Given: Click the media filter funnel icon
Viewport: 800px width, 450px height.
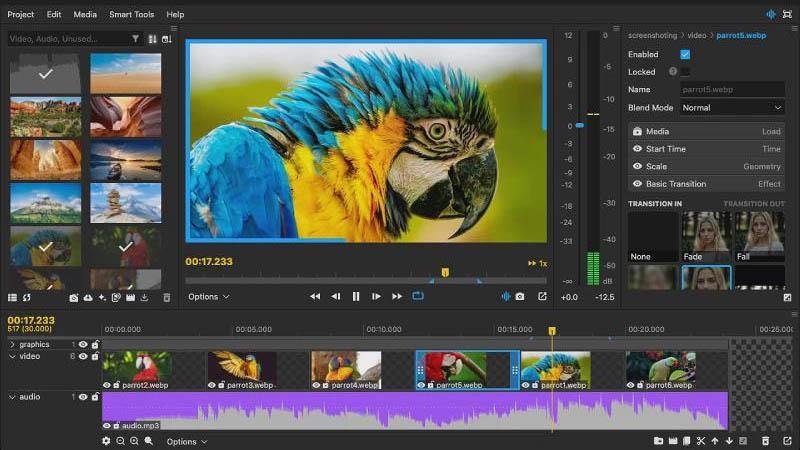Looking at the screenshot, I should (135, 39).
